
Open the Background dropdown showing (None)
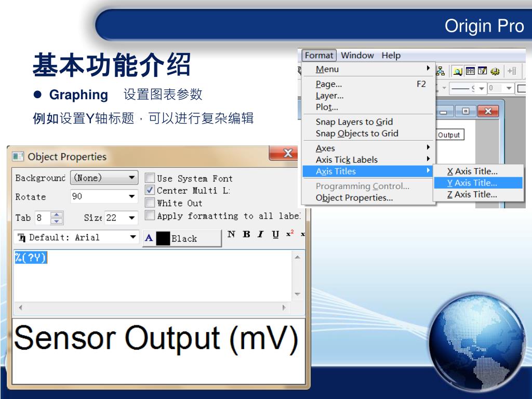point(104,178)
